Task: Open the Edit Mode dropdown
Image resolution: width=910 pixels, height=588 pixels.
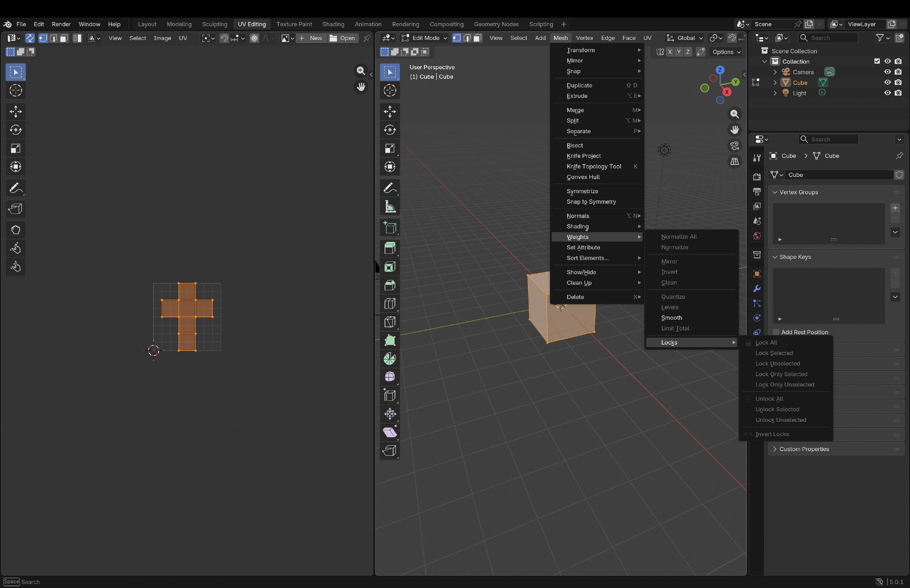Action: click(424, 38)
